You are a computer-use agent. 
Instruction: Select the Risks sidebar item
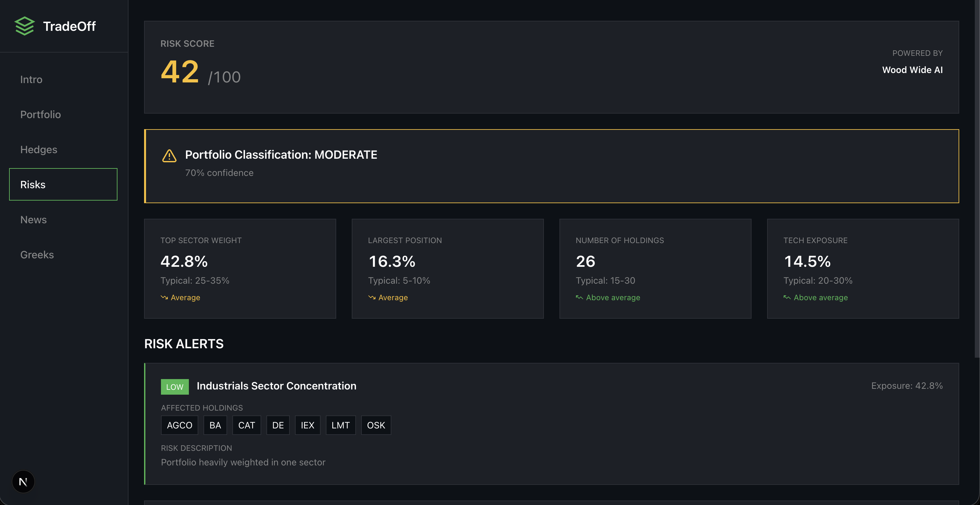click(63, 185)
